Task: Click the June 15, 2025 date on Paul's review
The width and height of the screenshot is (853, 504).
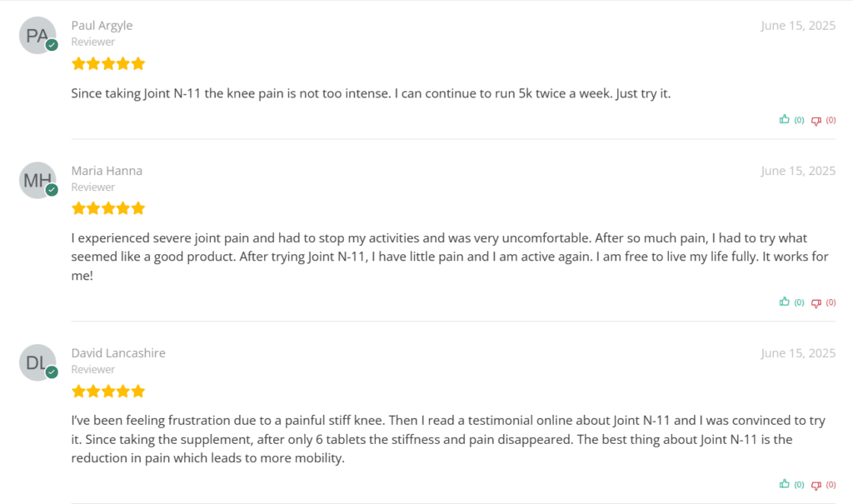Action: coord(798,26)
